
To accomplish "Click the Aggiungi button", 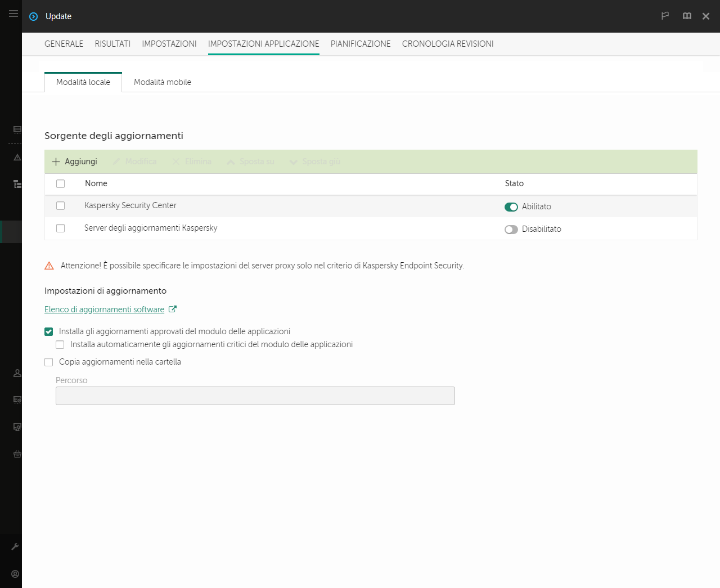I will tap(75, 161).
